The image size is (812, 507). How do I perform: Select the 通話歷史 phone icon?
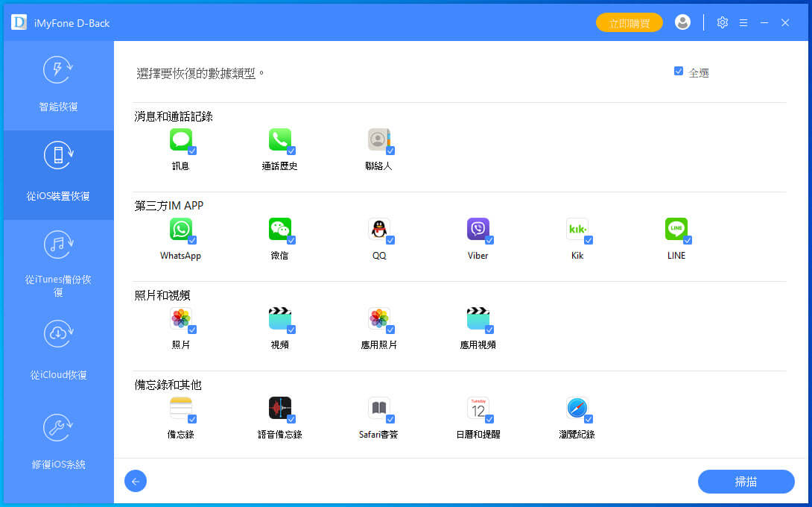click(279, 139)
